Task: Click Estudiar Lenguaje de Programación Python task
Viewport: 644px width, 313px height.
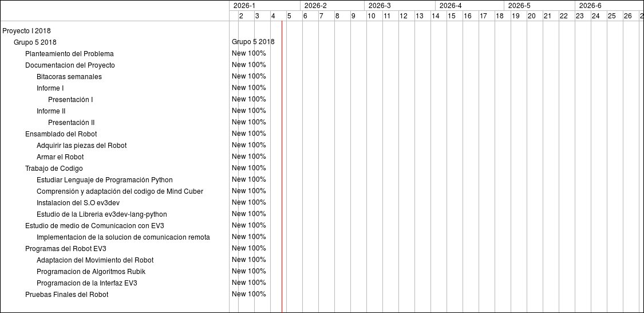Action: tap(104, 180)
